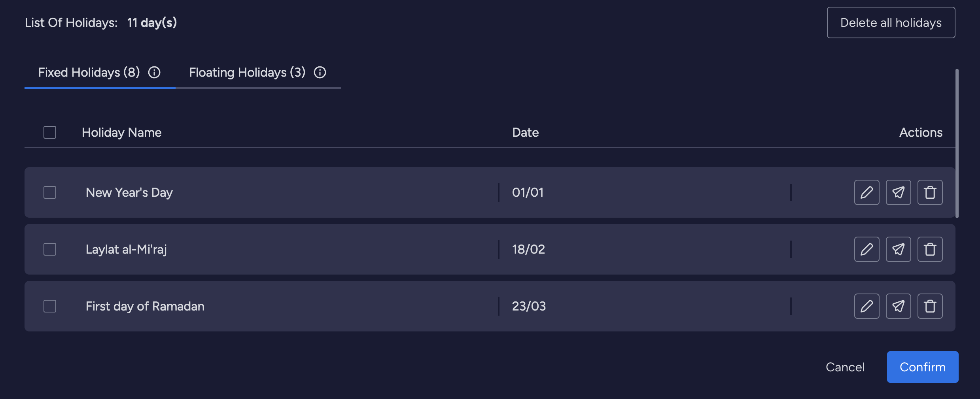Delete the Laylat al-Mi'raj holiday
This screenshot has height=399, width=980.
[x=930, y=249]
